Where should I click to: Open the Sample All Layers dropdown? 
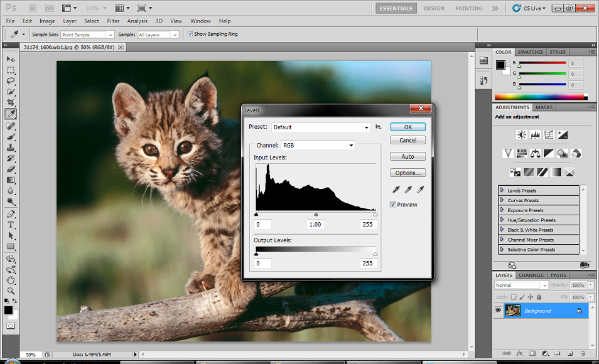point(158,35)
